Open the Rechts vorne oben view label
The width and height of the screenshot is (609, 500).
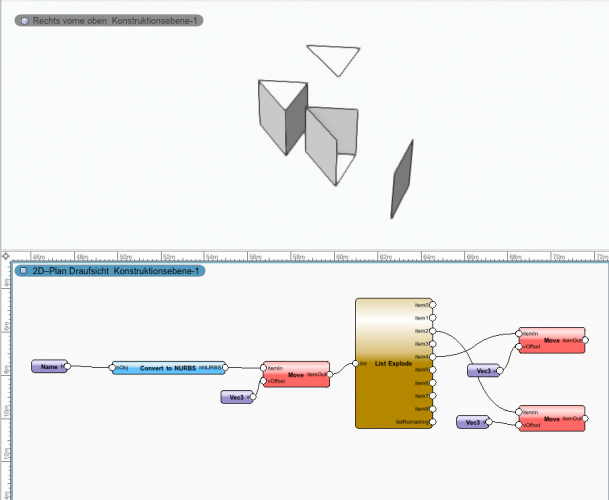111,20
